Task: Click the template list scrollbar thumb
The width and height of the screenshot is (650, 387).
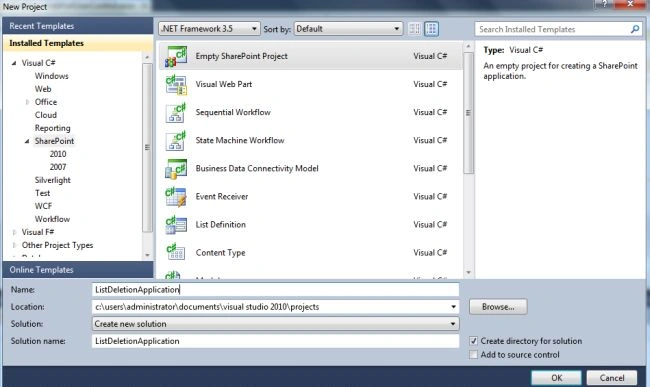Action: [x=468, y=113]
